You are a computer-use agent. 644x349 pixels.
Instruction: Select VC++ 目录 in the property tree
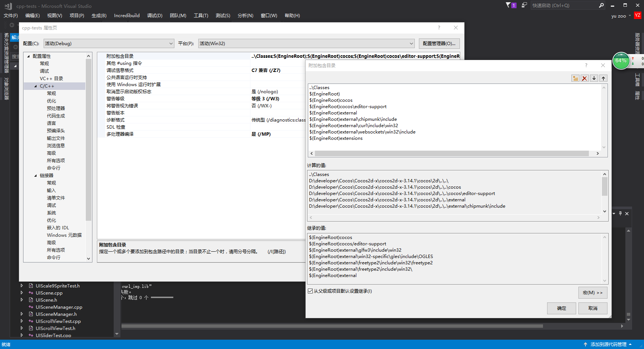click(51, 79)
